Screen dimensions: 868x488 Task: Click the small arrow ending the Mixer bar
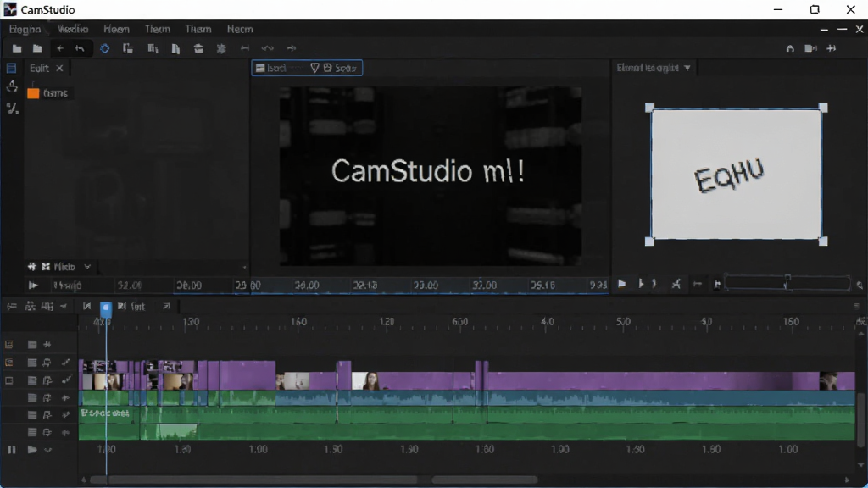tap(244, 267)
